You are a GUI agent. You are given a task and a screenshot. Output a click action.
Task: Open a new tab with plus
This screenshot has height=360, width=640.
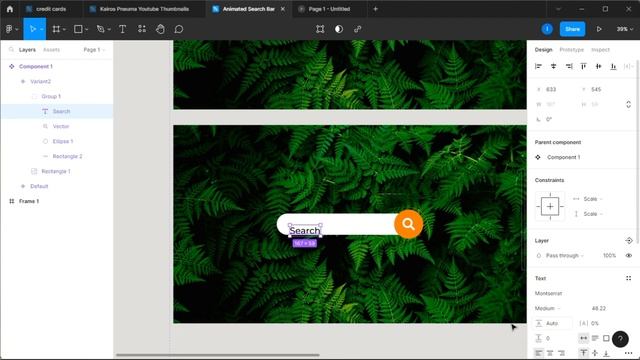tap(375, 9)
